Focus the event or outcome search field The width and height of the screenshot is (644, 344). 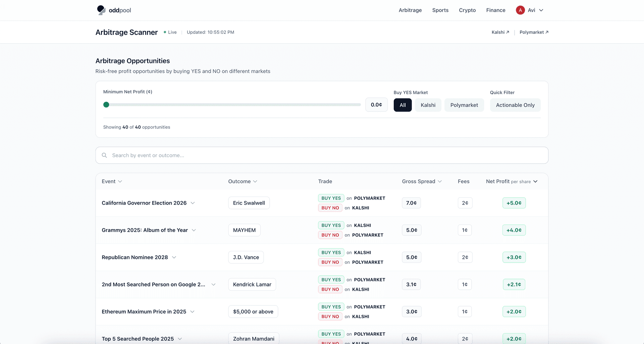(322, 155)
